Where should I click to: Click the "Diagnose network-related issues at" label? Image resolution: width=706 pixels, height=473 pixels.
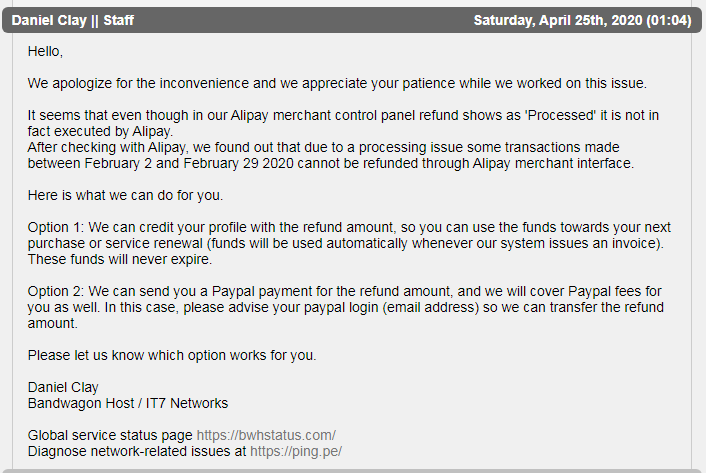(x=137, y=451)
